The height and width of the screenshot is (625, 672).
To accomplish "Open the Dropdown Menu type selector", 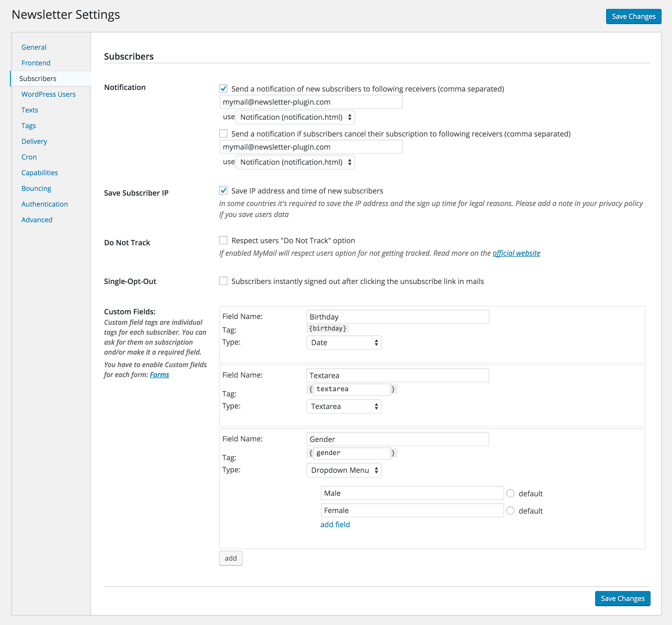I will pyautogui.click(x=343, y=470).
